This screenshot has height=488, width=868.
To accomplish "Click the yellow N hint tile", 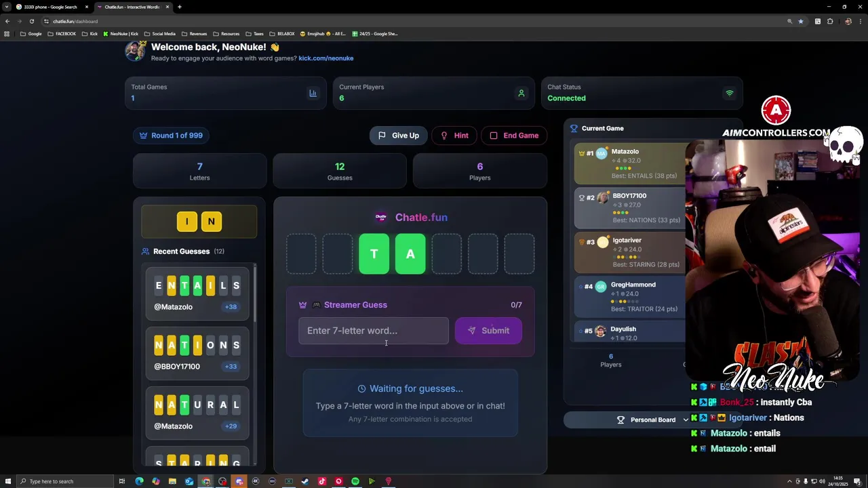I will [211, 222].
